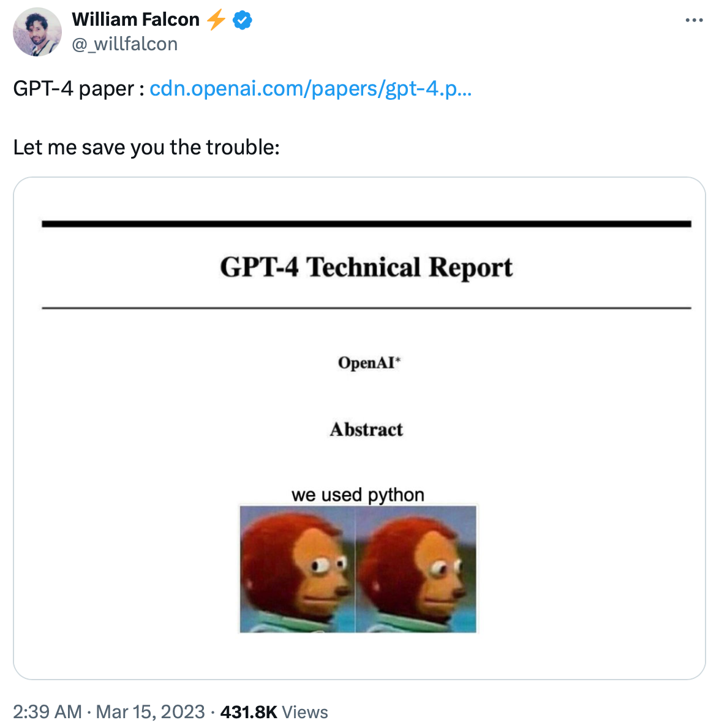Click the 2:39 AM tweet timestamp
719x728 pixels.
click(x=47, y=711)
